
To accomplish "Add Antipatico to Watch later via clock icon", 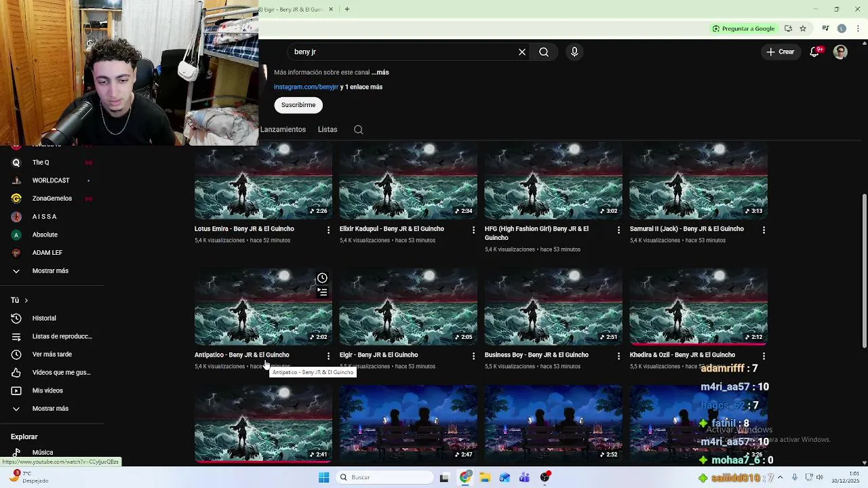I will (322, 278).
